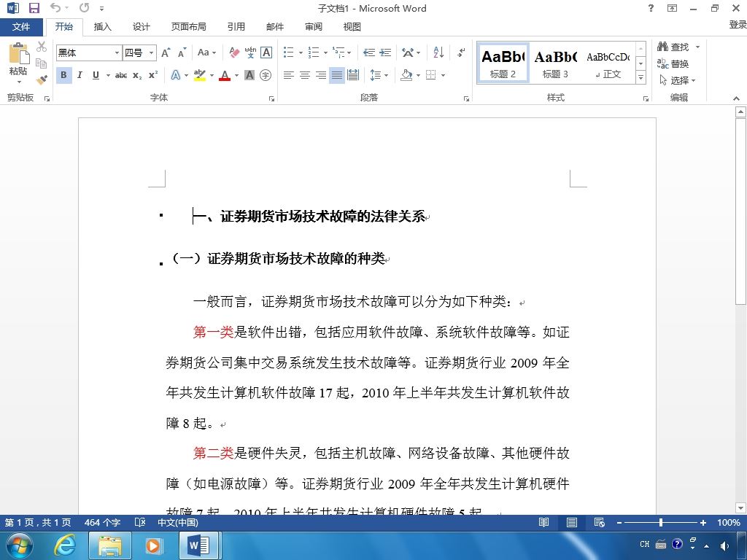
Task: Switch to Web Layout view in status bar
Action: (x=600, y=522)
